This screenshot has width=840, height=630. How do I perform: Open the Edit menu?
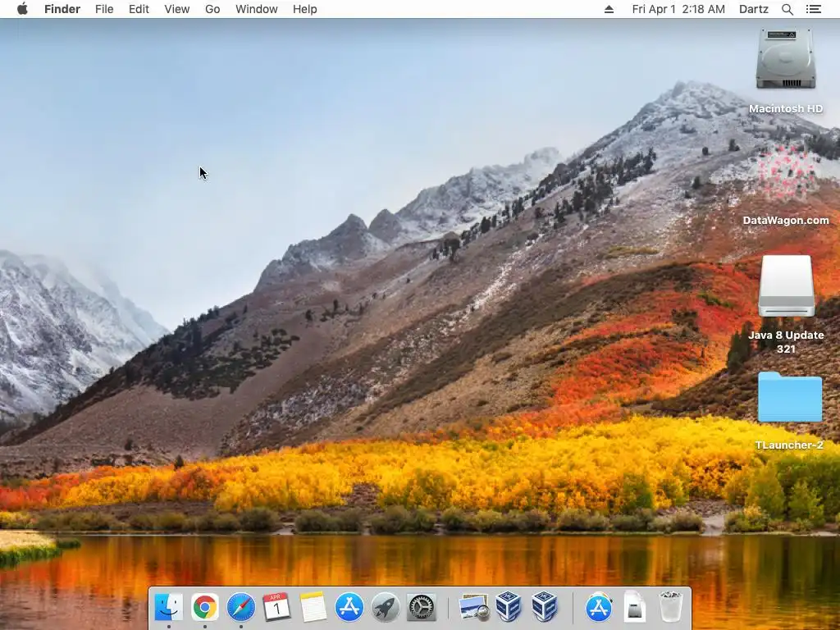click(x=139, y=9)
